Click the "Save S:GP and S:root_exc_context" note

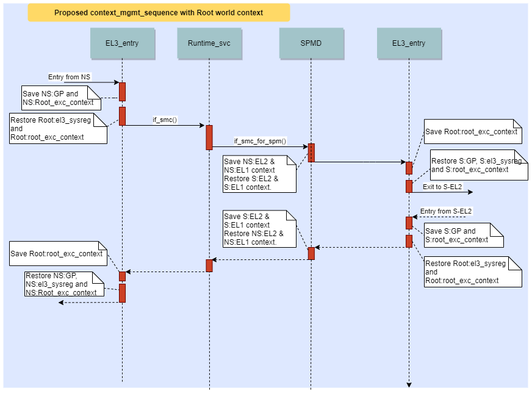(x=464, y=235)
